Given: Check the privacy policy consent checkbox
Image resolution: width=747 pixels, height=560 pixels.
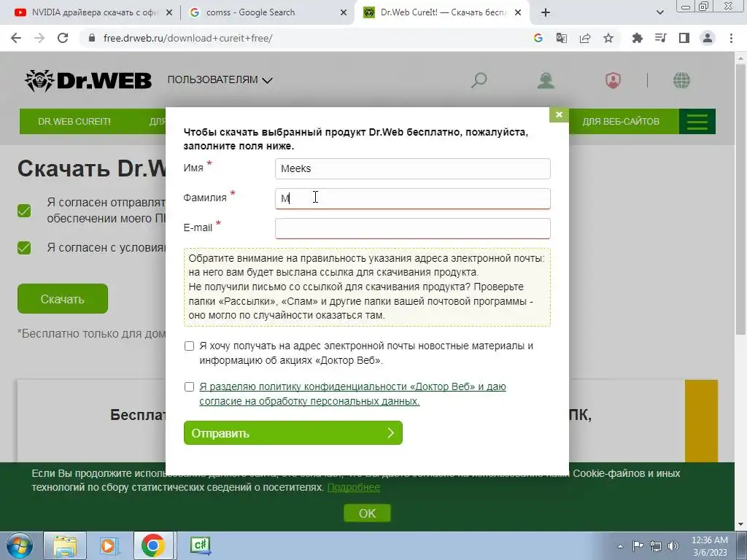Looking at the screenshot, I should click(x=189, y=386).
